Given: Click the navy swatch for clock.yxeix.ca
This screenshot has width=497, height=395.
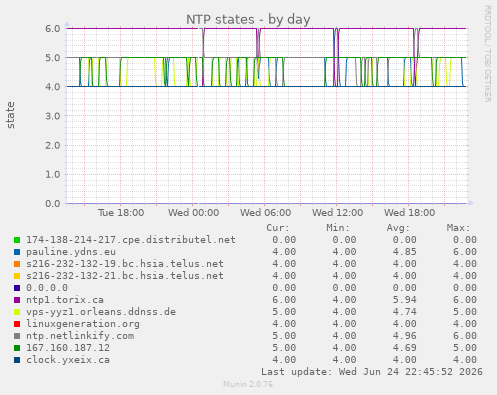Looking at the screenshot, I should pyautogui.click(x=17, y=360).
